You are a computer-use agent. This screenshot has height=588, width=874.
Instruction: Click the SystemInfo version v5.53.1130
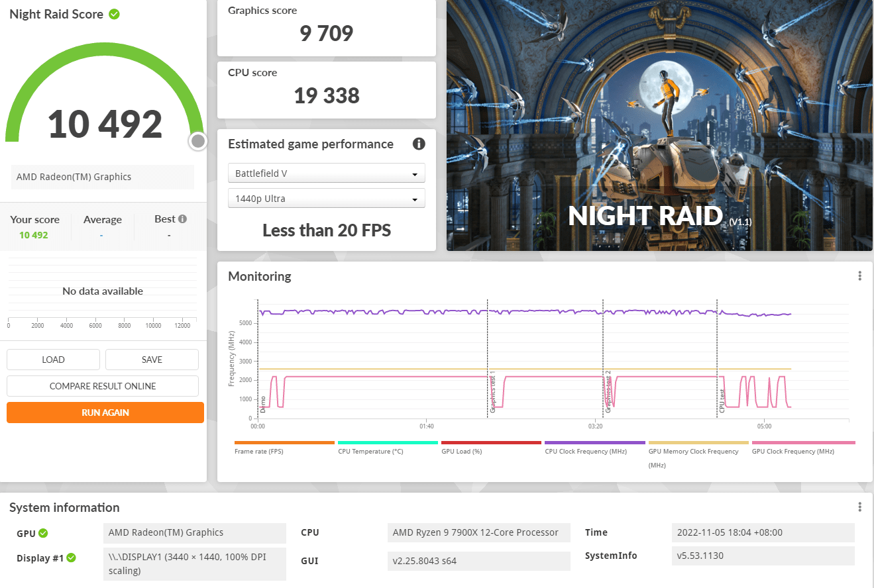pyautogui.click(x=763, y=556)
